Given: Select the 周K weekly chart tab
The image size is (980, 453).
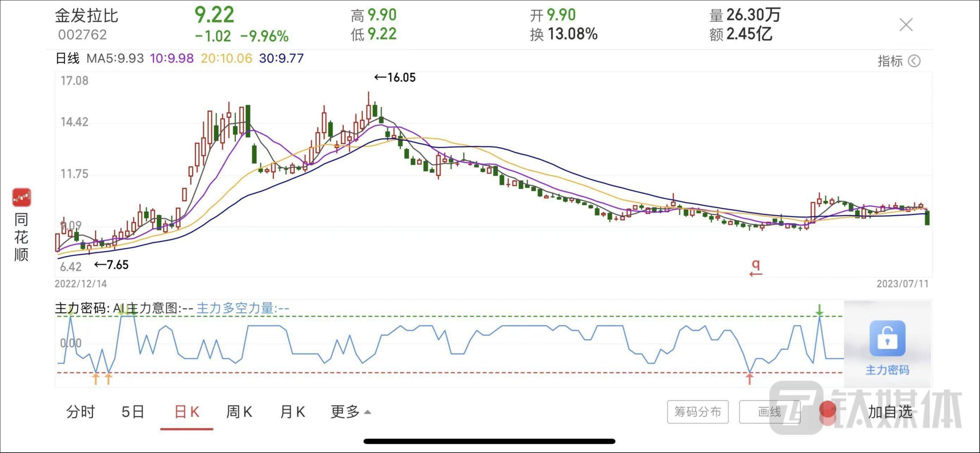Looking at the screenshot, I should (x=239, y=411).
